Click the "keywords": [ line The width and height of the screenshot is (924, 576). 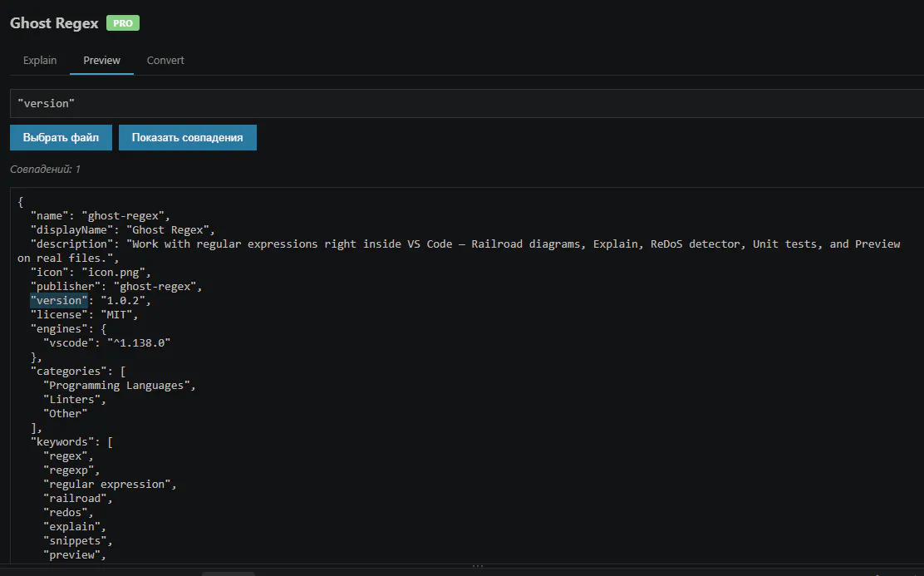click(x=71, y=442)
